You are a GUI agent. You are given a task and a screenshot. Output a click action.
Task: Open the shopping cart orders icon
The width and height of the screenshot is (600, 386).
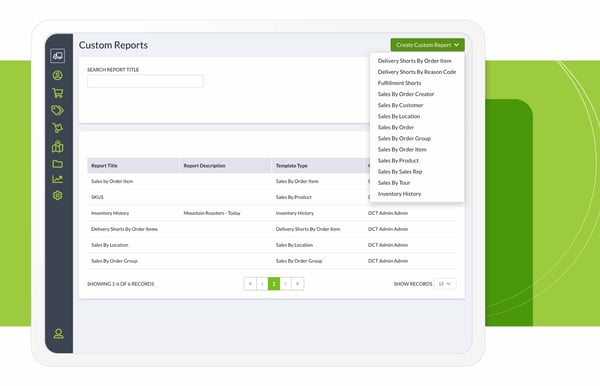57,93
